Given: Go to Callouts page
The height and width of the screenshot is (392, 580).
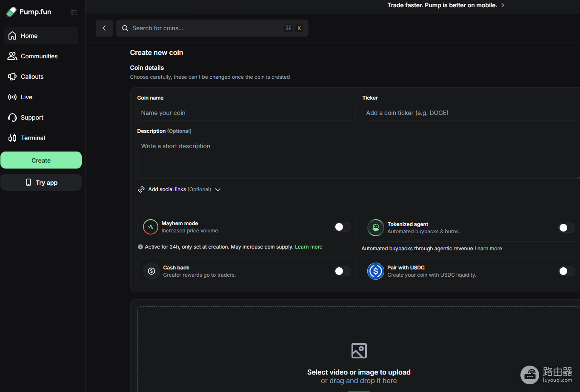Looking at the screenshot, I should (41, 77).
